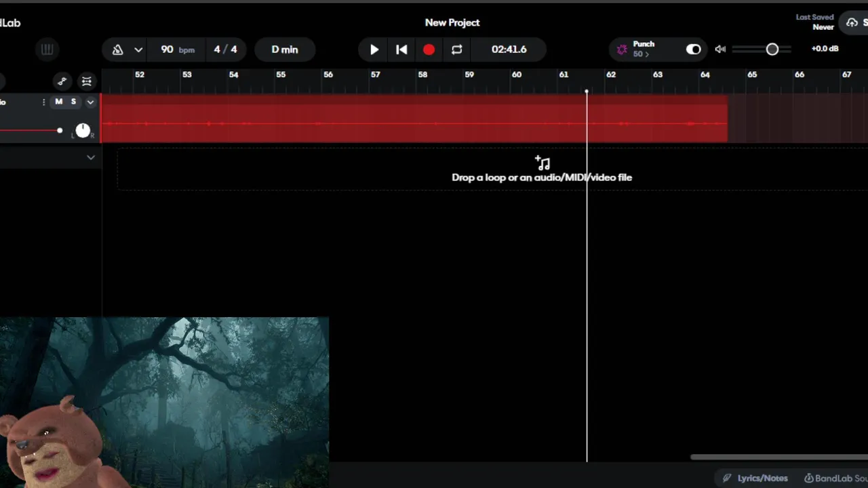Click the automation curve icon
868x488 pixels.
point(62,81)
